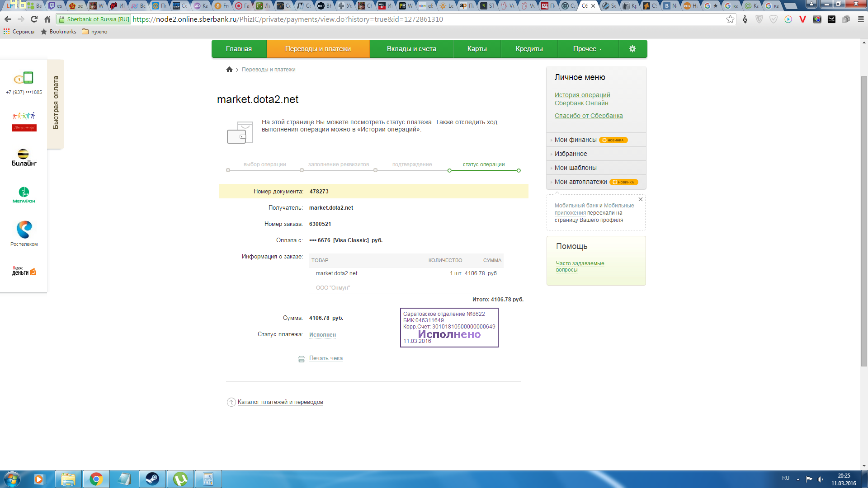
Task: Open the Главная tab
Action: [239, 49]
